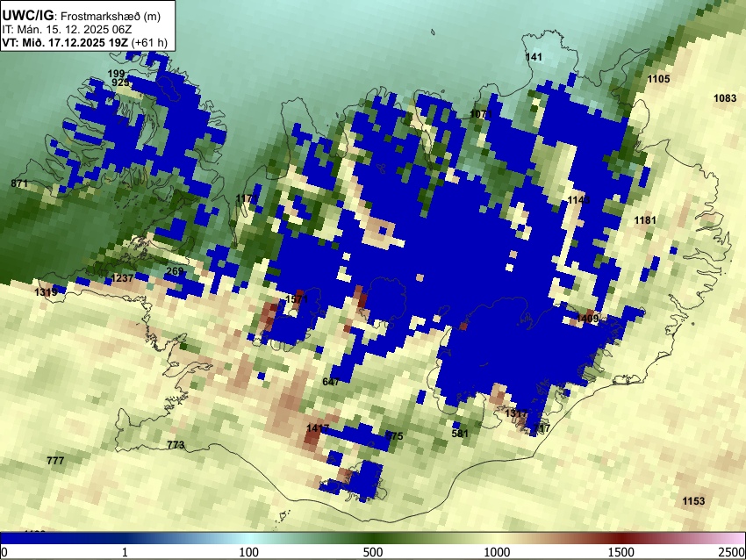Screen dimensions: 746x560
Task: Click the valid time line 'VT: Mið. 17.12.2025 19Z'
Action: point(65,43)
